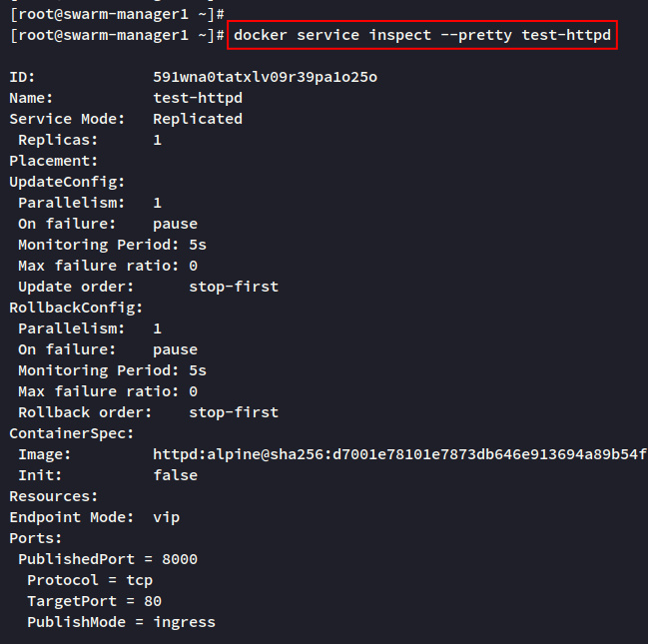Click the PublishMode = ingress line
This screenshot has width=648, height=644.
coord(121,622)
